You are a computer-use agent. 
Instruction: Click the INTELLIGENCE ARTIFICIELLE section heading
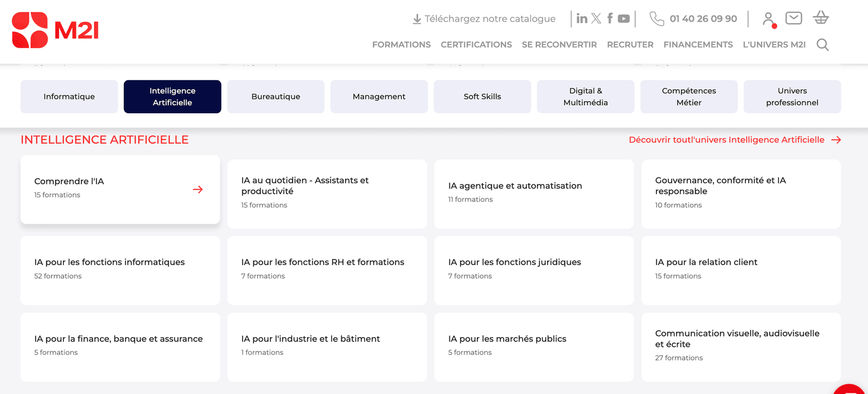tap(105, 140)
